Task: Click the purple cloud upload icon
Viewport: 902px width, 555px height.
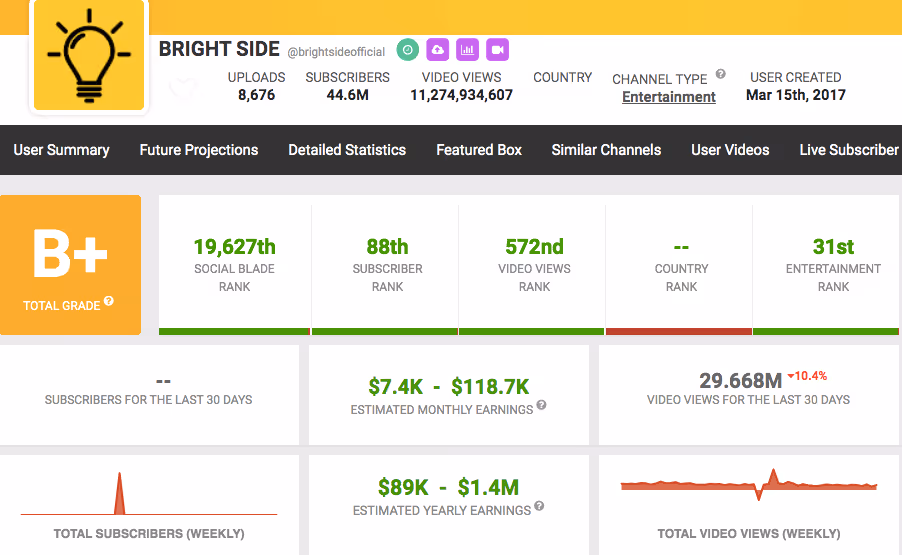Action: tap(437, 50)
